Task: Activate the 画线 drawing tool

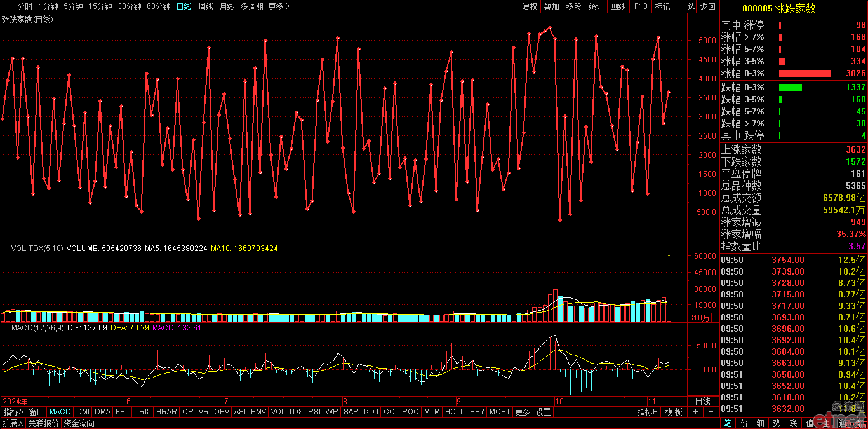Action: [618, 6]
